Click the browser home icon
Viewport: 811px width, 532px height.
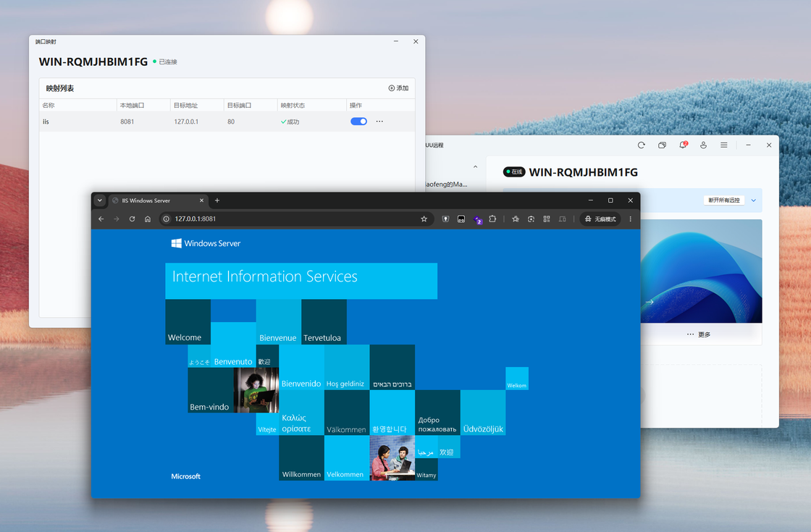[x=148, y=219]
